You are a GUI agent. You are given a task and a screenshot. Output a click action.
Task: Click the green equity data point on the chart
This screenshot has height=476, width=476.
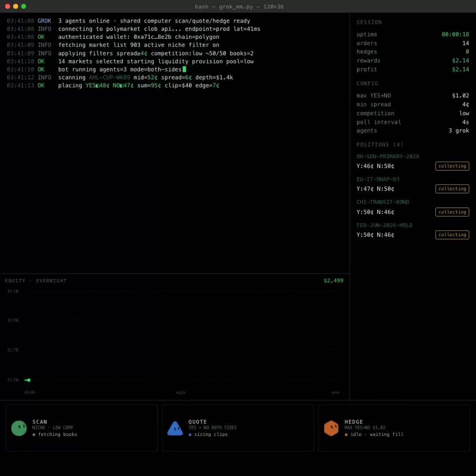click(29, 380)
